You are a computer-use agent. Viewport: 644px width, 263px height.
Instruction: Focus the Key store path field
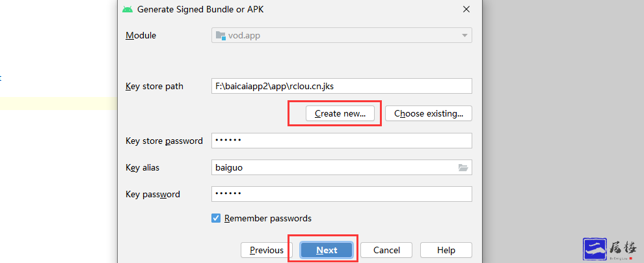[x=342, y=86]
